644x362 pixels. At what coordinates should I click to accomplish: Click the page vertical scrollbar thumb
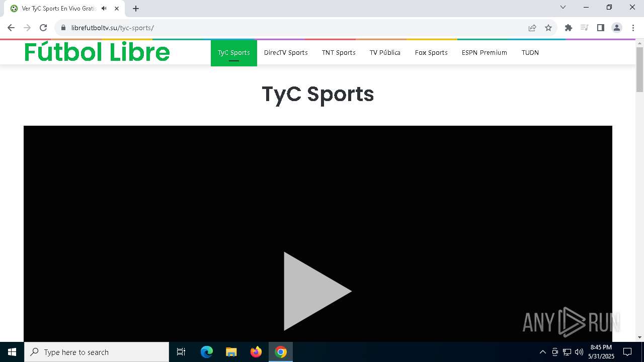point(639,69)
